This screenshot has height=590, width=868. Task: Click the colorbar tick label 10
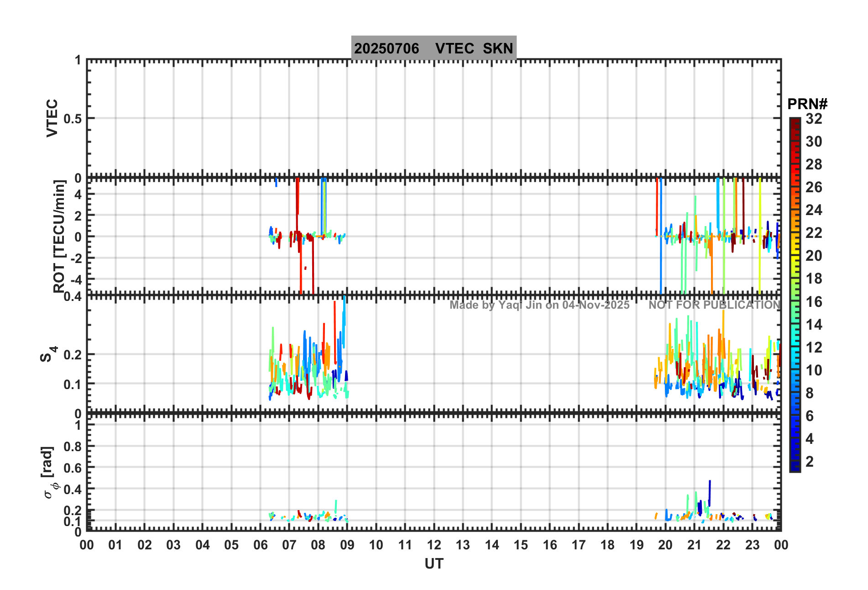pos(814,370)
